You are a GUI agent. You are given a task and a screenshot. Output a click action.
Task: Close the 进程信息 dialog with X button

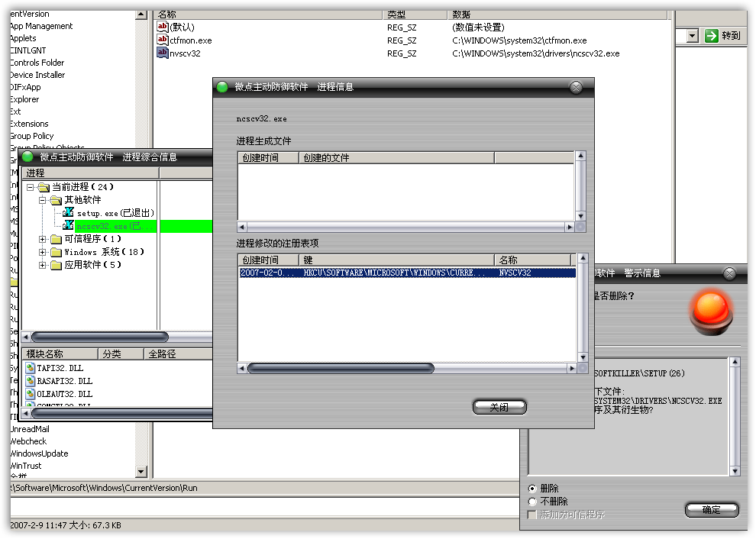(x=576, y=87)
